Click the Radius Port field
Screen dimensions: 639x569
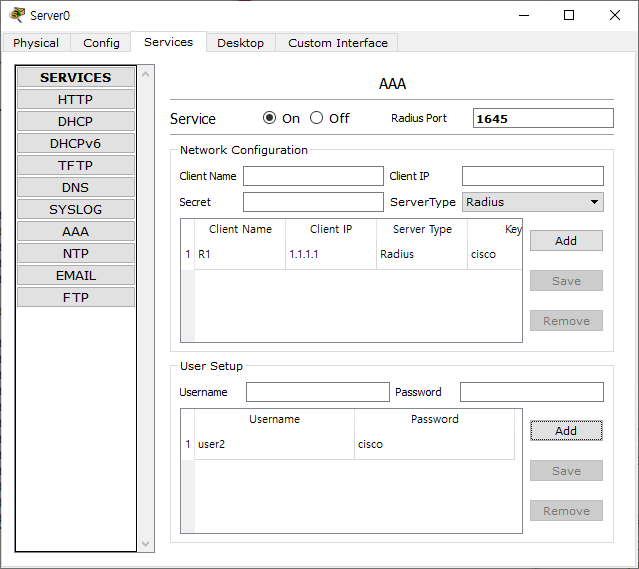[x=543, y=118]
